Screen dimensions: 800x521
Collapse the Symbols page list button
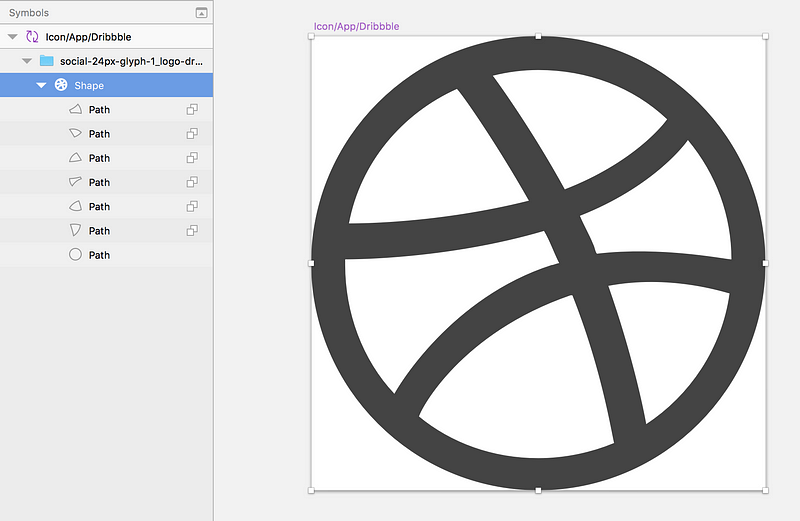(202, 13)
